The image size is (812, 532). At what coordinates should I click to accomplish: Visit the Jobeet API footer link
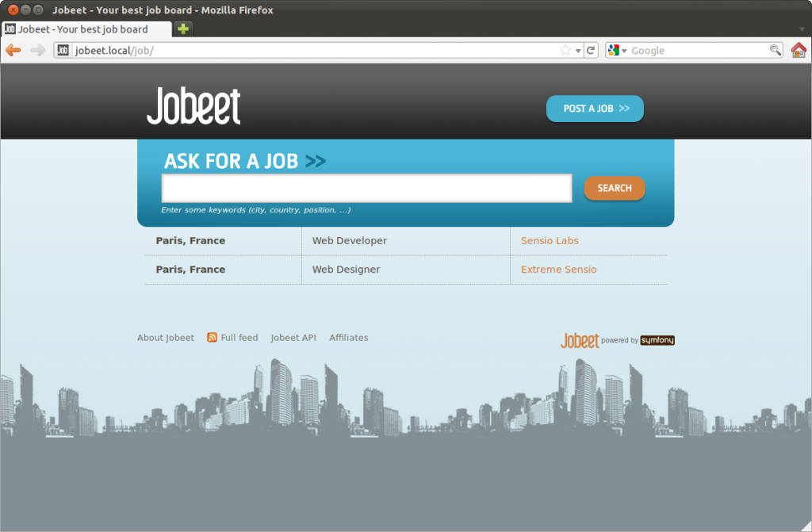pos(293,338)
